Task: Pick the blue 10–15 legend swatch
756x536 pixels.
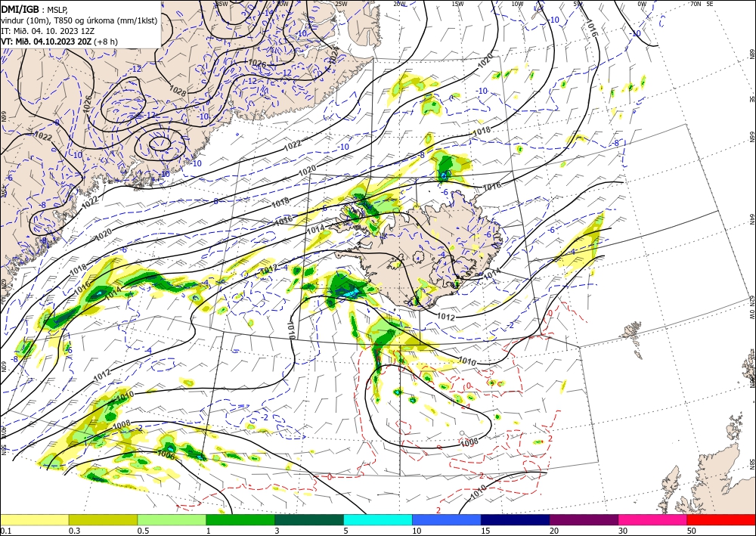Action: click(447, 519)
